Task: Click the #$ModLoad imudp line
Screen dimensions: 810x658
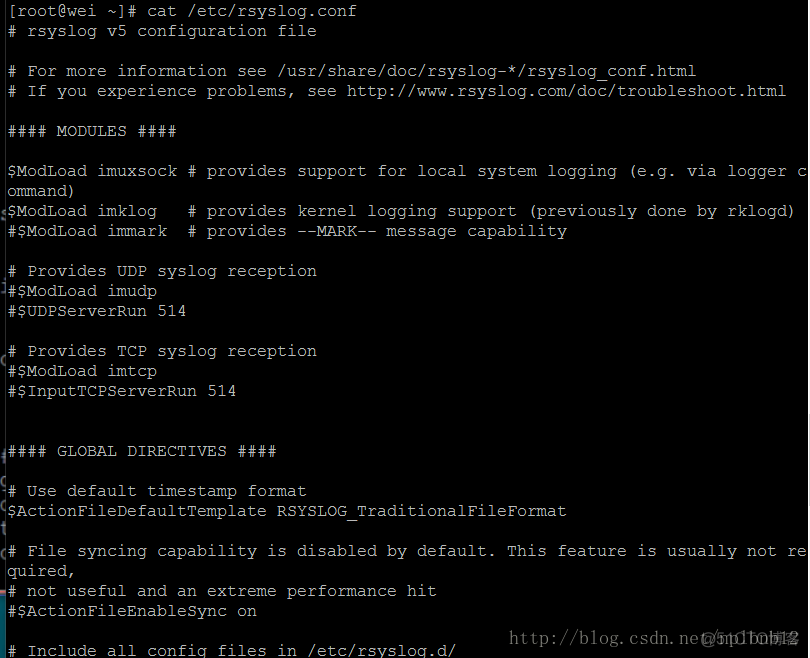Action: coord(82,291)
